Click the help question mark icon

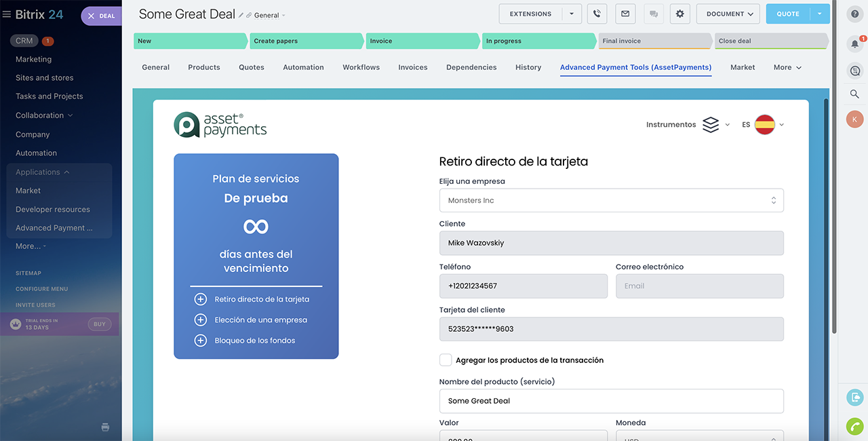tap(854, 14)
